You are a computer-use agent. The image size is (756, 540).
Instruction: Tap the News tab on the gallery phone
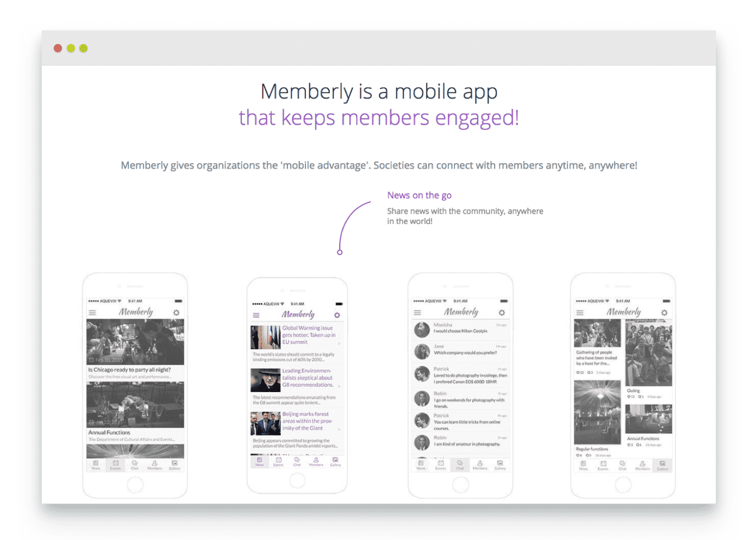(584, 465)
